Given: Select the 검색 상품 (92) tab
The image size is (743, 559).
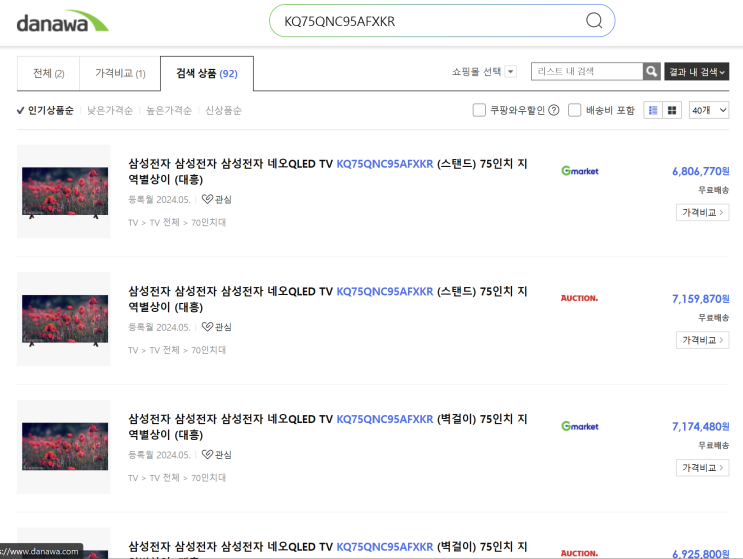Looking at the screenshot, I should [x=207, y=73].
